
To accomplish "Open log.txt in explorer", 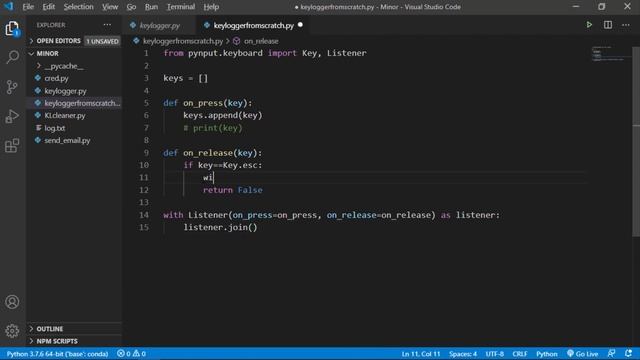I will [x=55, y=128].
